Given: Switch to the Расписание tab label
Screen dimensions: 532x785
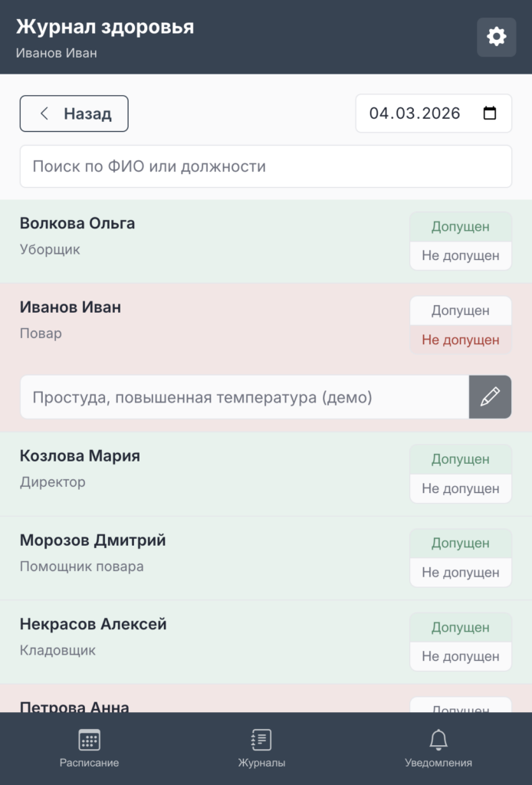Looking at the screenshot, I should tap(89, 763).
